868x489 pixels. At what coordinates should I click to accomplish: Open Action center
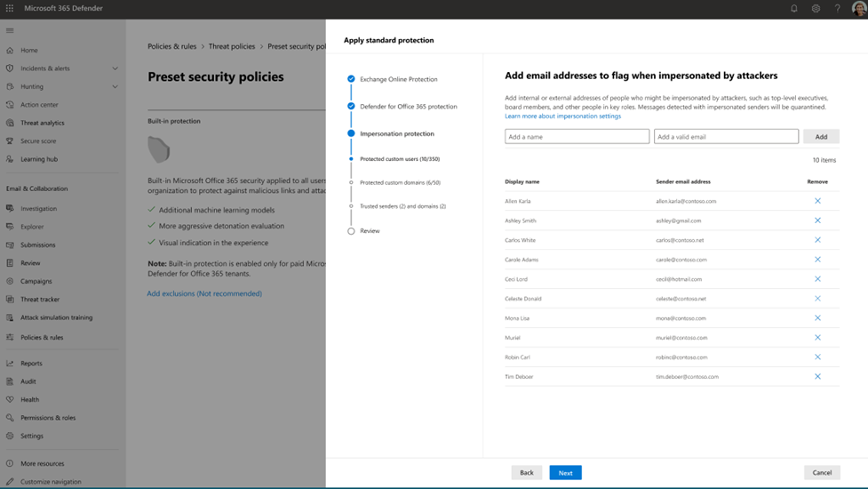[x=39, y=105]
